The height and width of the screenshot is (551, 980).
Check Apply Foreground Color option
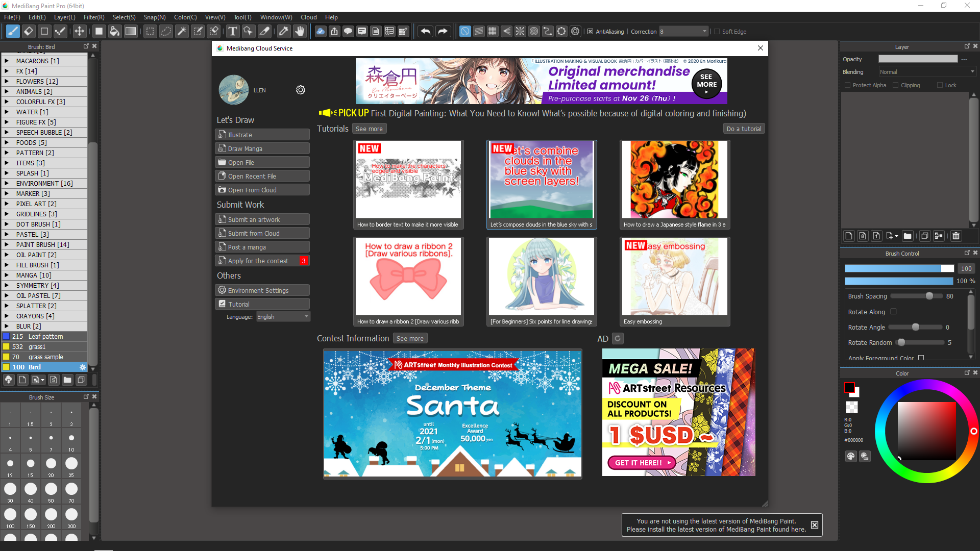921,358
